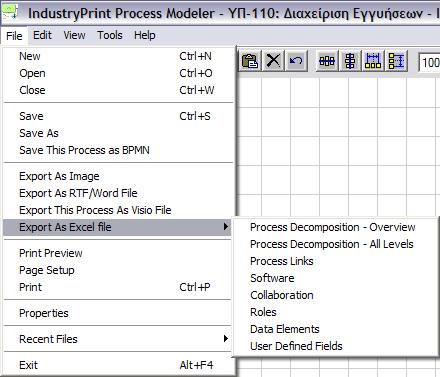Choose Close from the File menu

117,90
